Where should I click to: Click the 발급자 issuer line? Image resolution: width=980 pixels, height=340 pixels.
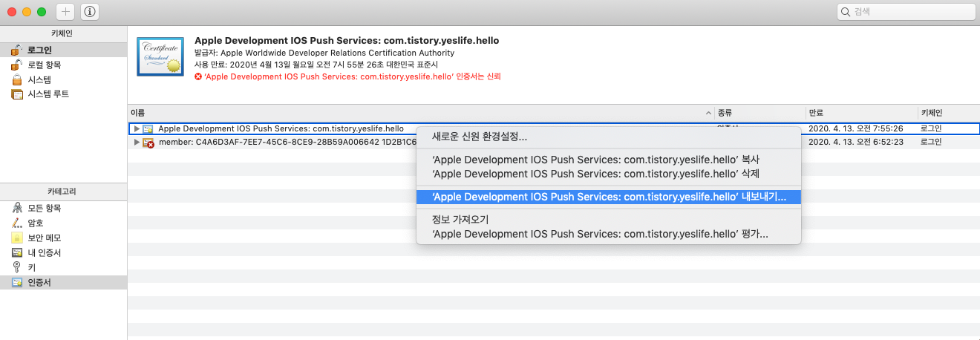(x=324, y=53)
